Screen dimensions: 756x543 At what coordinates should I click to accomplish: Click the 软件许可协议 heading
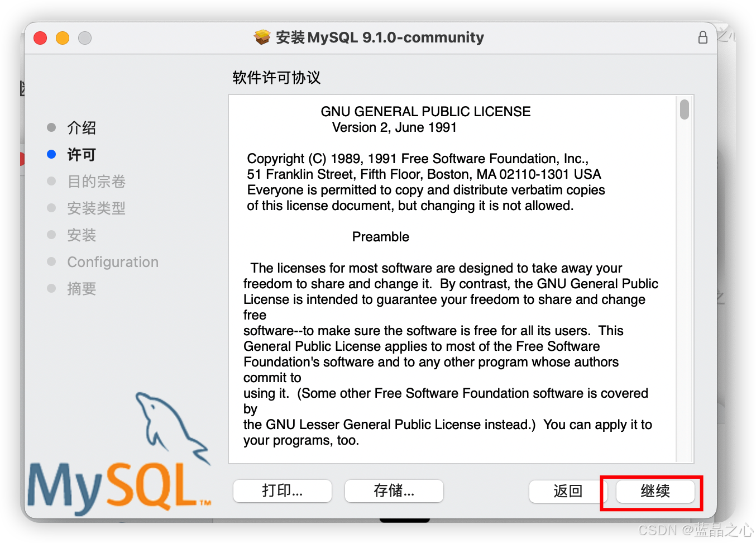[x=276, y=78]
